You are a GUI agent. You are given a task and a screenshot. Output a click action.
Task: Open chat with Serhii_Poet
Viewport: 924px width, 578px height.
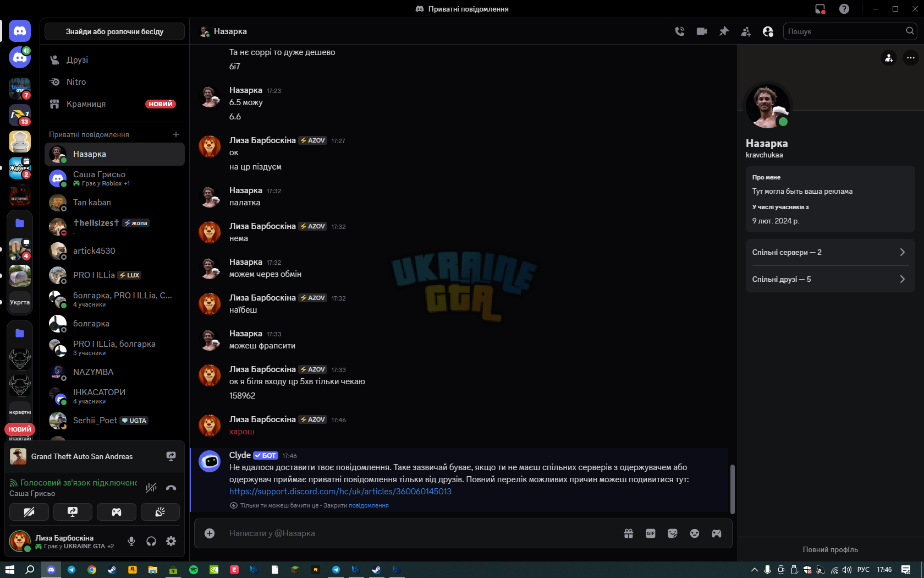point(114,421)
